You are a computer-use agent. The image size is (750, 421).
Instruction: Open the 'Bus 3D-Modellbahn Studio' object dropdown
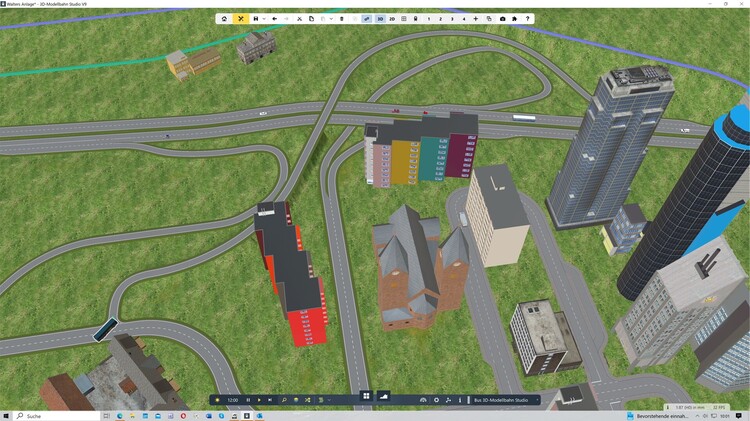tap(506, 400)
